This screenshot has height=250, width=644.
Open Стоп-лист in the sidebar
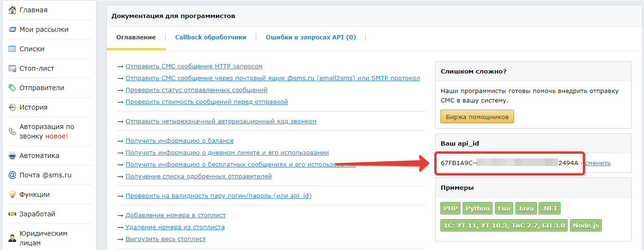click(x=37, y=68)
